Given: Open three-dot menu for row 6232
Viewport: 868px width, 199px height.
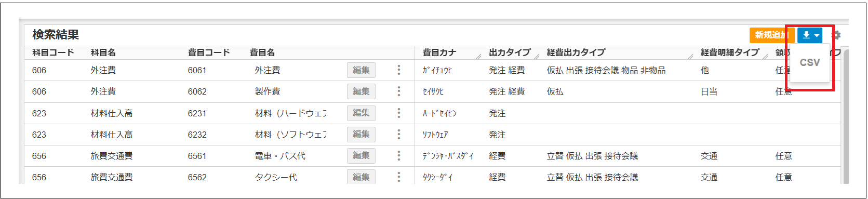Looking at the screenshot, I should coord(399,134).
